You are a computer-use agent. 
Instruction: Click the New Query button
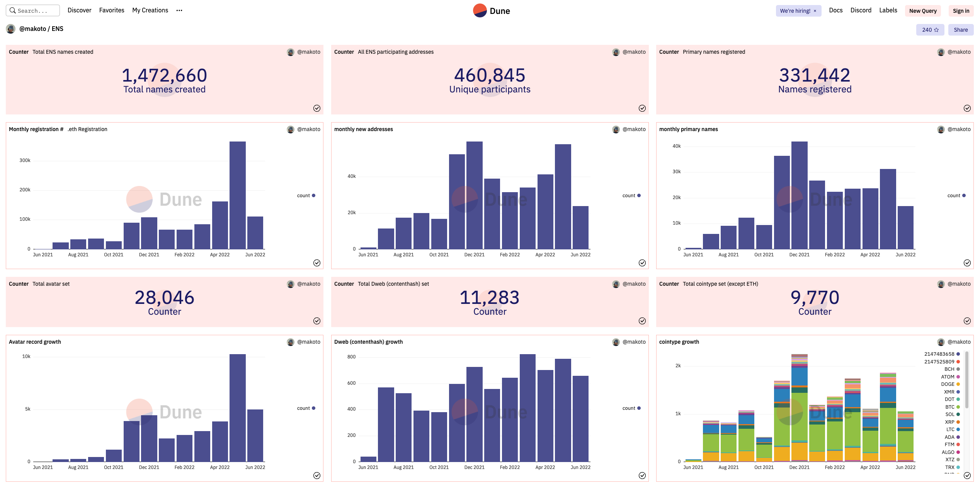click(x=922, y=11)
